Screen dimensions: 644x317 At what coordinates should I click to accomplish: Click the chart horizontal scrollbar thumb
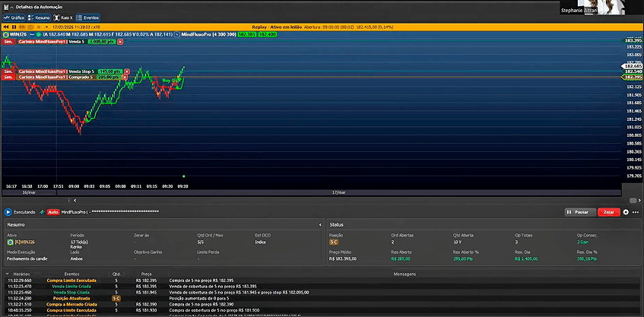[x=633, y=201]
